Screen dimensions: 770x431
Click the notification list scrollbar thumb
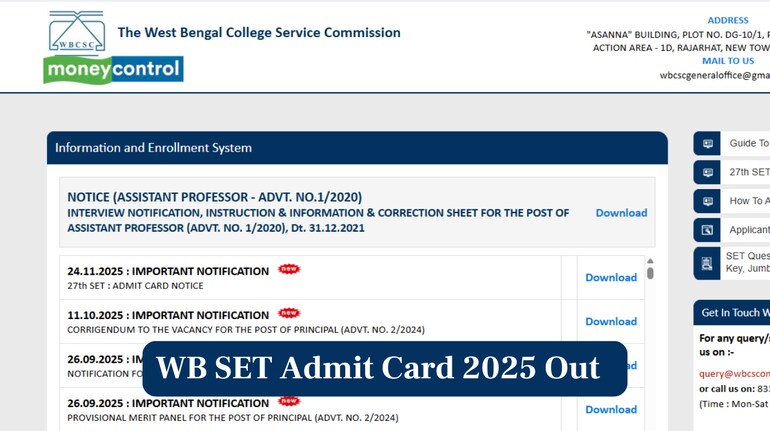tap(650, 272)
